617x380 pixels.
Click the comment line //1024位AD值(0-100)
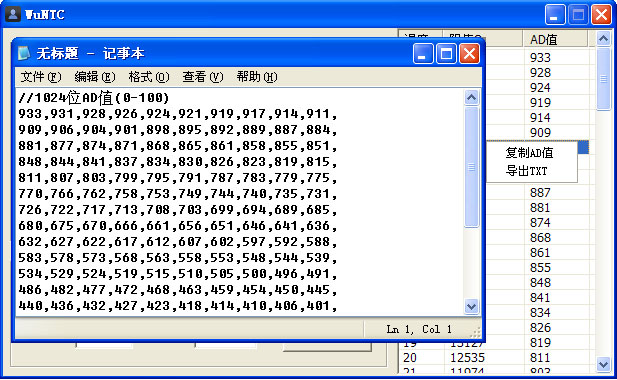click(94, 98)
